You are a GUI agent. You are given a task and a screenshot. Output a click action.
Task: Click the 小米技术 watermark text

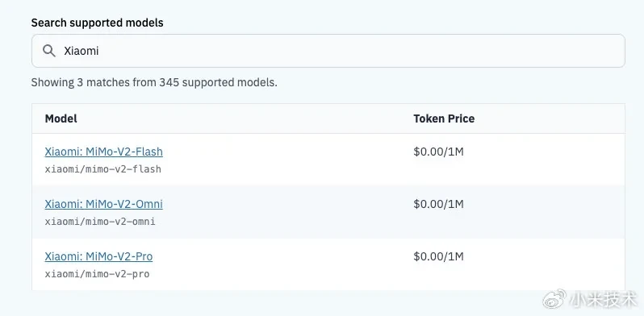(x=604, y=300)
